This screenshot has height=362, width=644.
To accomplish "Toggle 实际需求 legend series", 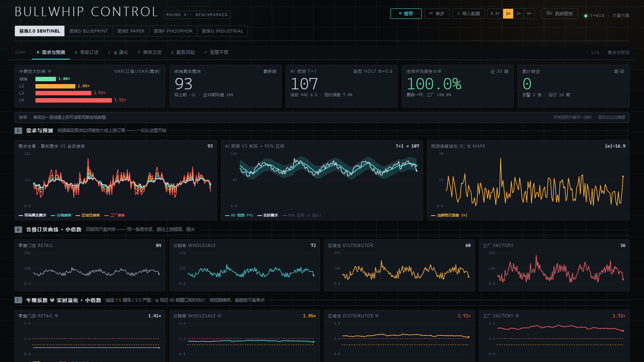I will (x=268, y=215).
